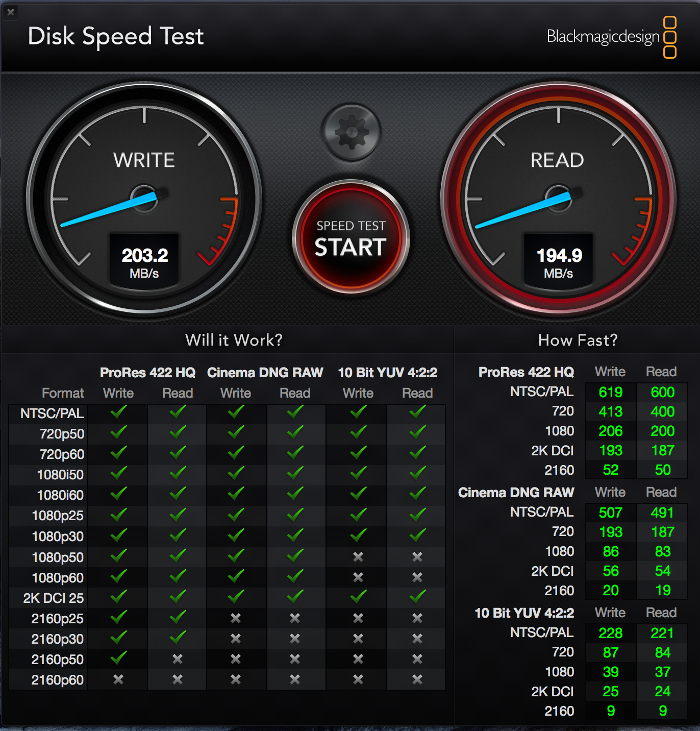Click the ProRes 1080 write value 206
This screenshot has width=700, height=731.
611,431
